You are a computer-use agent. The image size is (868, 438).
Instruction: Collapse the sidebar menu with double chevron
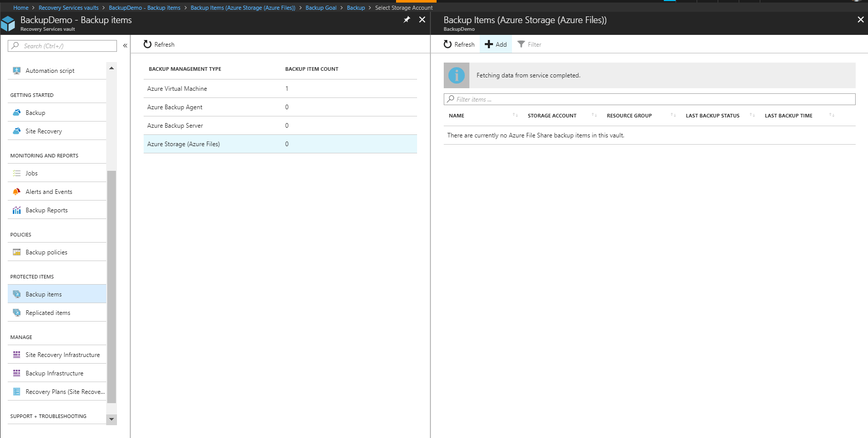[x=125, y=46]
